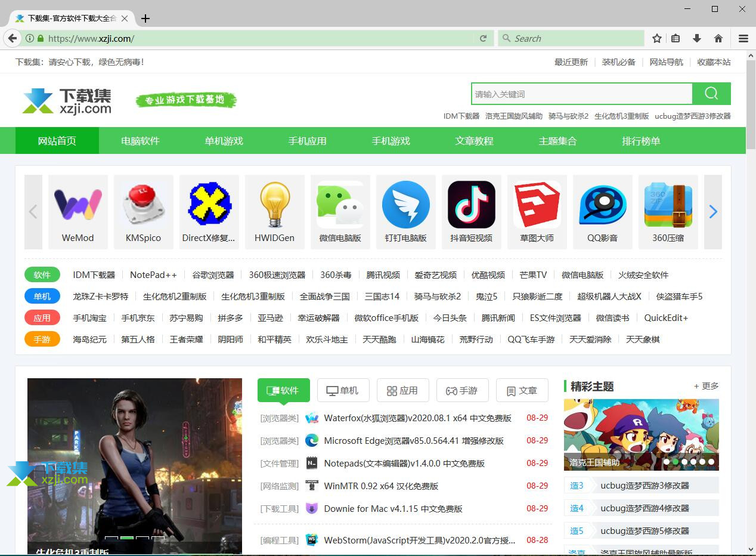The height and width of the screenshot is (556, 756).
Task: Open the browser hamburger menu
Action: 743,38
